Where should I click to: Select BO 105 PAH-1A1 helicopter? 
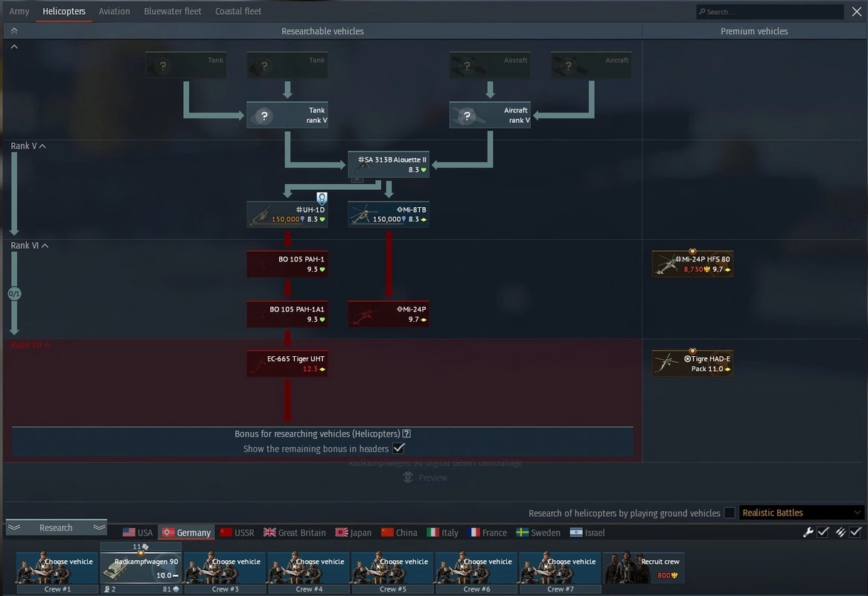coord(287,314)
